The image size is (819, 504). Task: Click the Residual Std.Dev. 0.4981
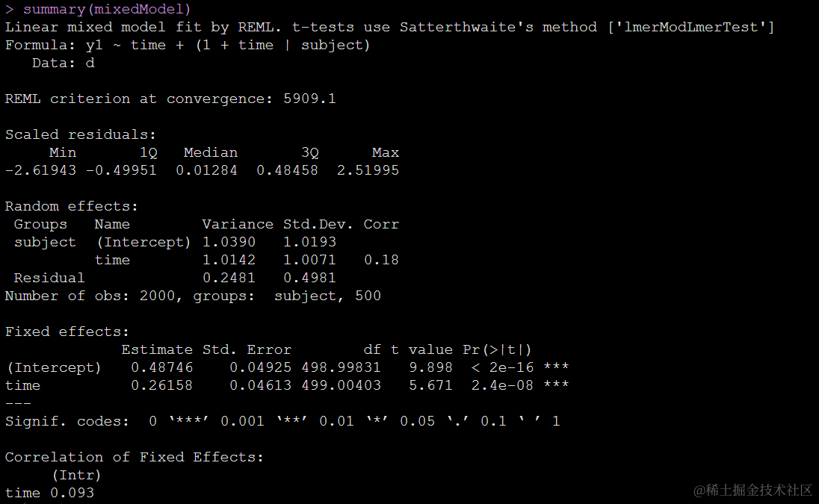point(309,278)
